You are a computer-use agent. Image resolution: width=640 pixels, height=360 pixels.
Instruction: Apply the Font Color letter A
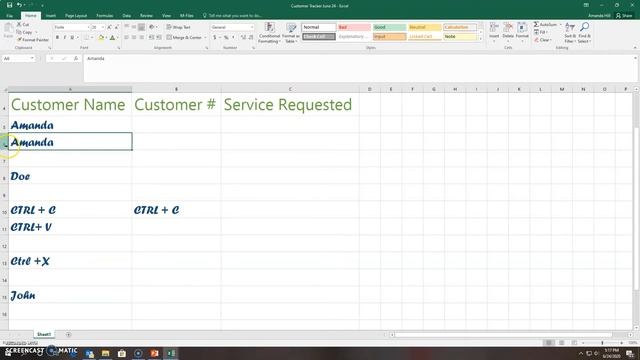tap(113, 38)
